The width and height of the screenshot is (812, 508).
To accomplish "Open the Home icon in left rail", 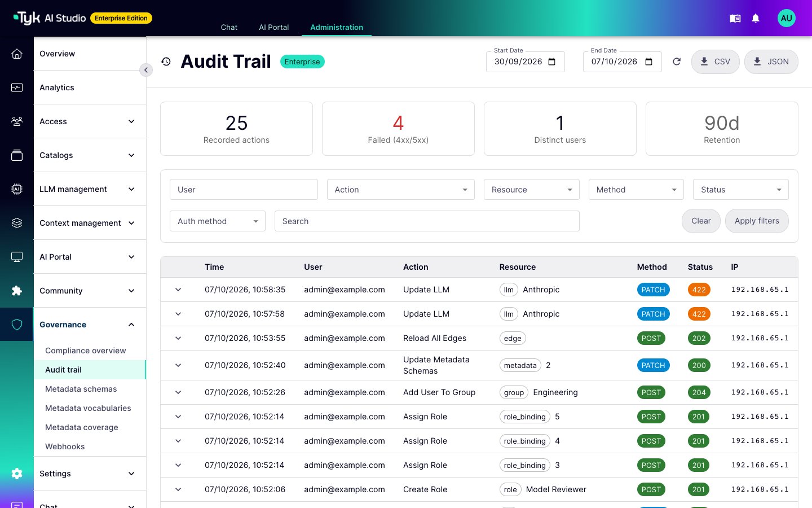I will click(x=17, y=54).
